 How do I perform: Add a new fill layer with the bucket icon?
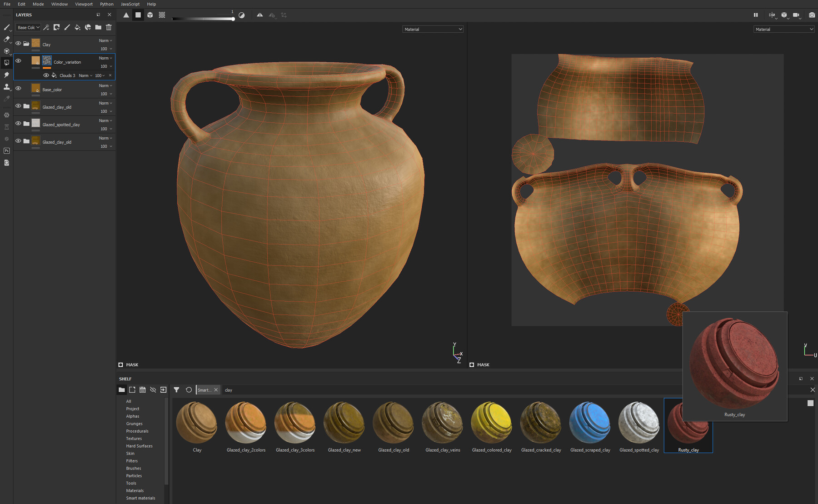coord(77,27)
